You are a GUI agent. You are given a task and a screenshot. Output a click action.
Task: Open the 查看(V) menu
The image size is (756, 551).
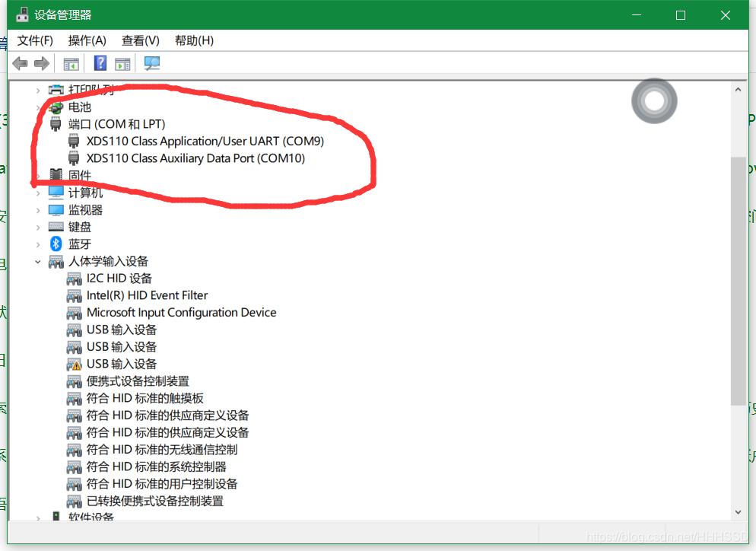tap(140, 40)
